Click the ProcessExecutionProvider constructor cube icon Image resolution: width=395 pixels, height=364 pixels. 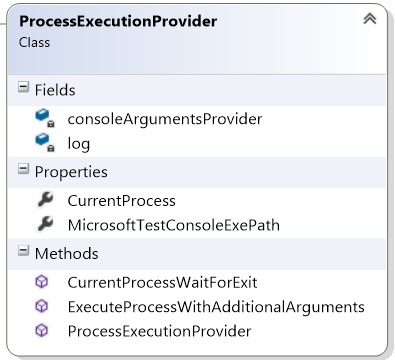click(x=42, y=331)
